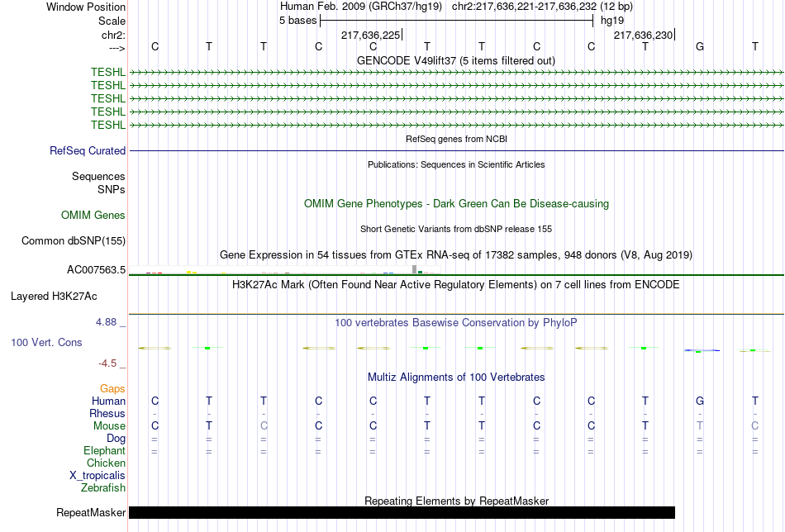Click the AC007563.5 GTEx expression bar chart
This screenshot has height=532, width=785.
285,270
